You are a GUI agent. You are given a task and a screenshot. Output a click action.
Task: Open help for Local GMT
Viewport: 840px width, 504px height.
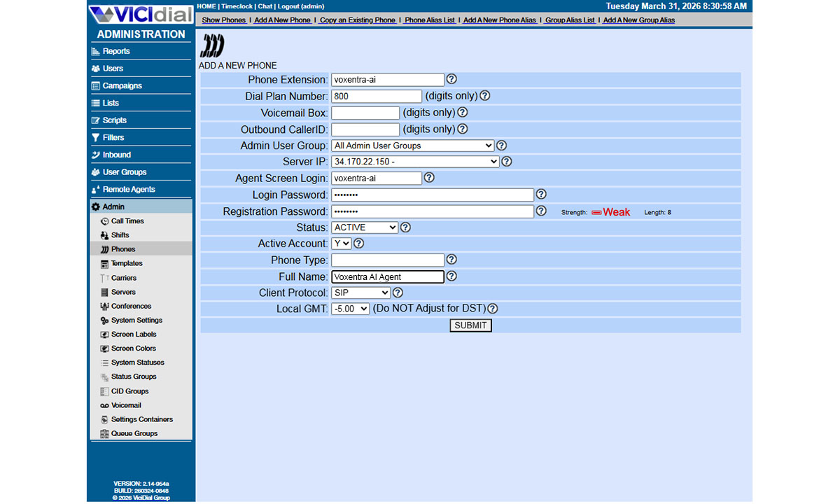(493, 309)
